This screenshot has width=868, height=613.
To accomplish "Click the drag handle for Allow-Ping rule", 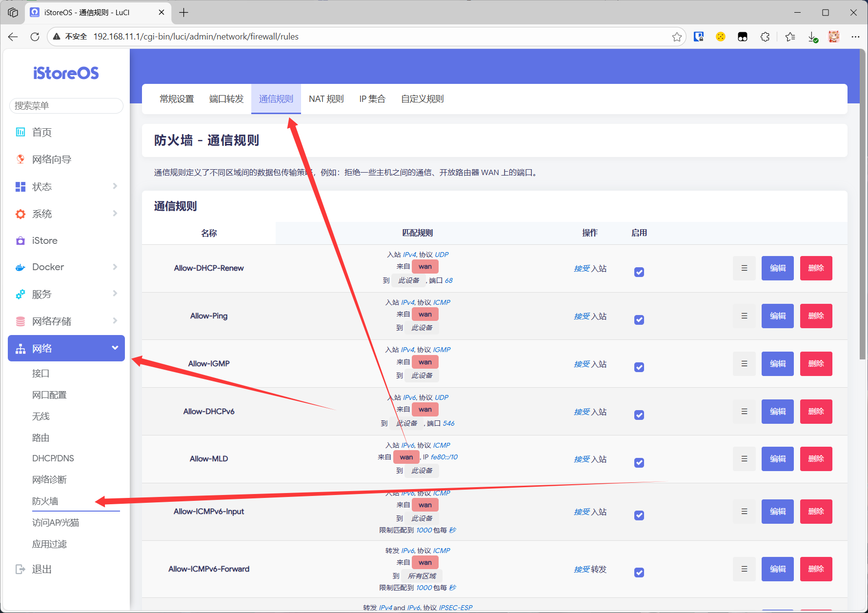I will [744, 316].
